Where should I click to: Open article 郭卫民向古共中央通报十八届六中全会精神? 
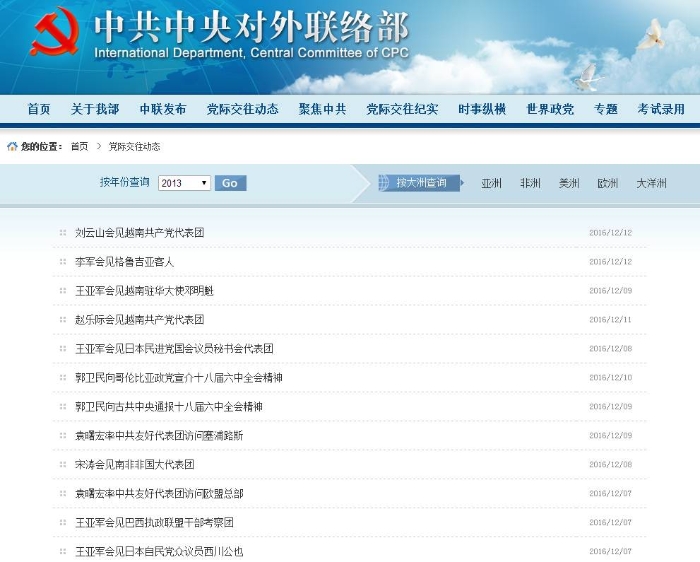pos(169,407)
